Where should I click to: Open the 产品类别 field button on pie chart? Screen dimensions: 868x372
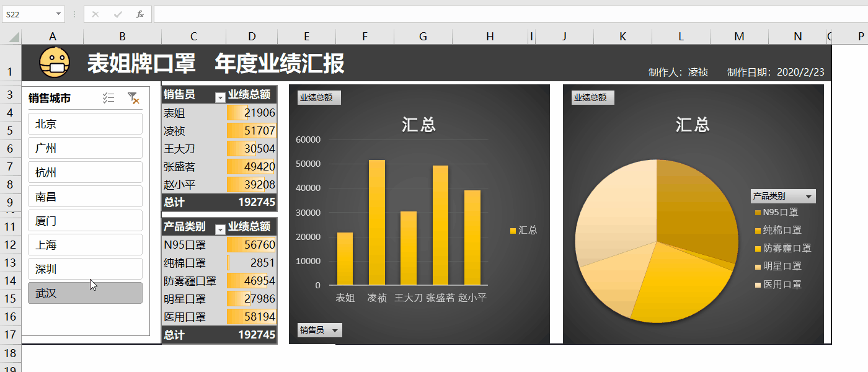click(783, 196)
